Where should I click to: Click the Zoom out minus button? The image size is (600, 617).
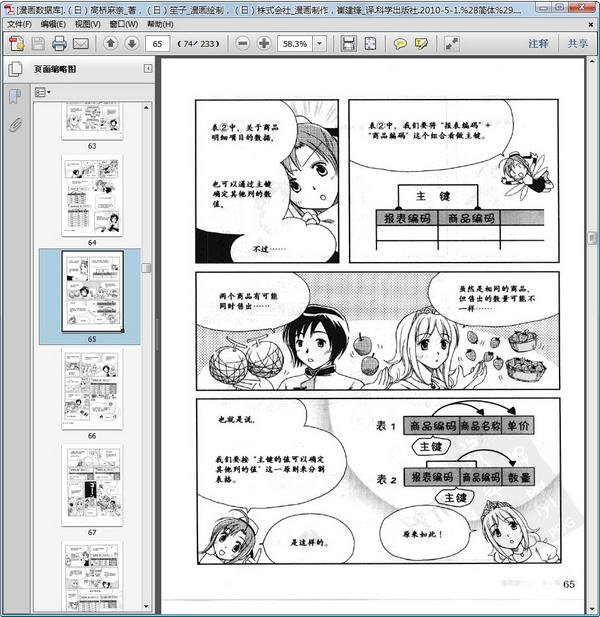(x=243, y=43)
